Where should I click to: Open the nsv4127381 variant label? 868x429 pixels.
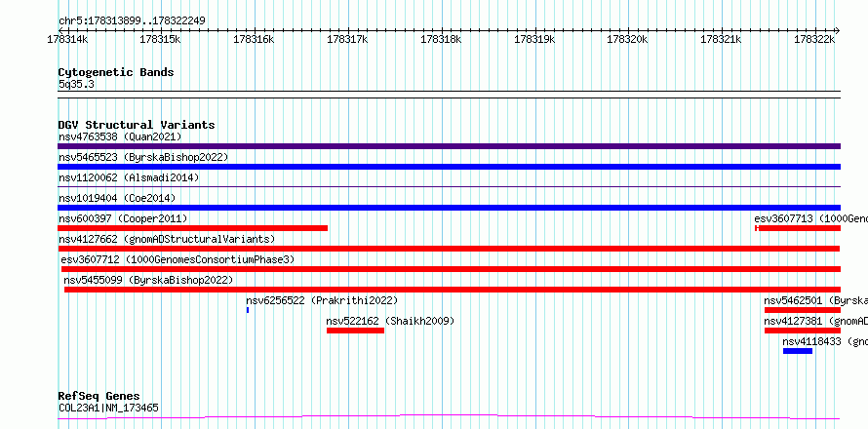pos(816,321)
